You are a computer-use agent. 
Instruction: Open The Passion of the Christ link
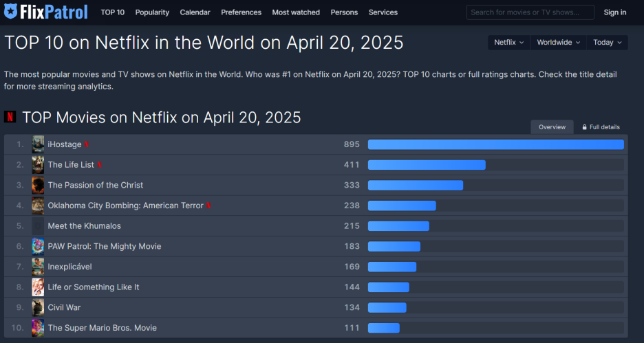tap(95, 185)
